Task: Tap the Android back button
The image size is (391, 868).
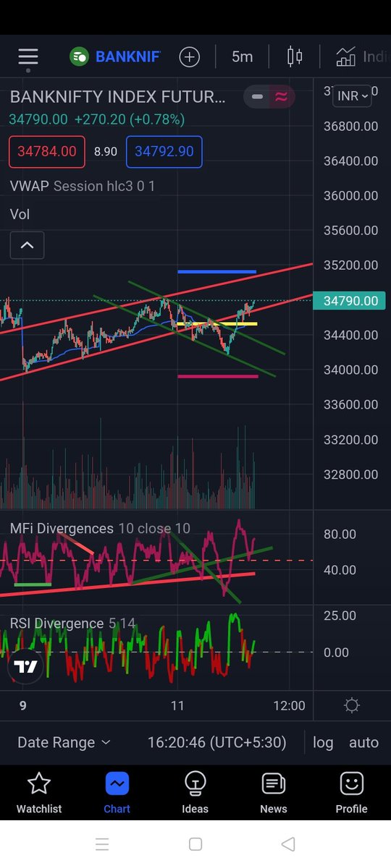Action: tap(288, 844)
